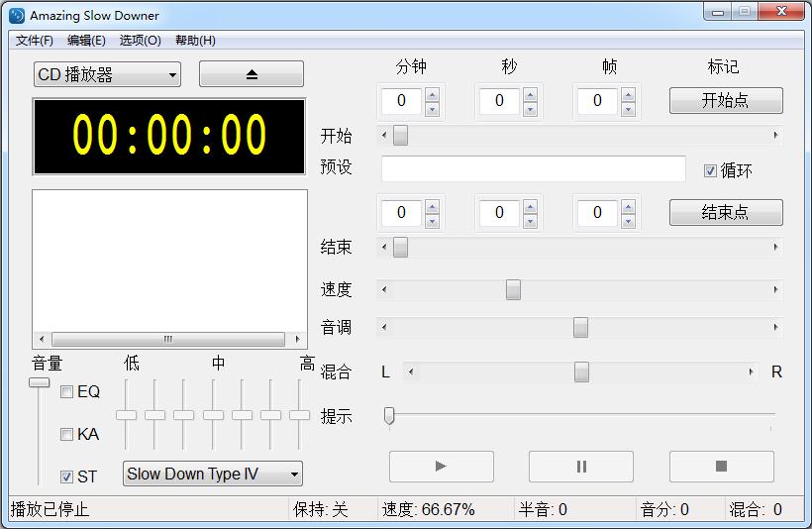812x529 pixels.
Task: Open the Slow Down Type IV dropdown
Action: (x=212, y=475)
